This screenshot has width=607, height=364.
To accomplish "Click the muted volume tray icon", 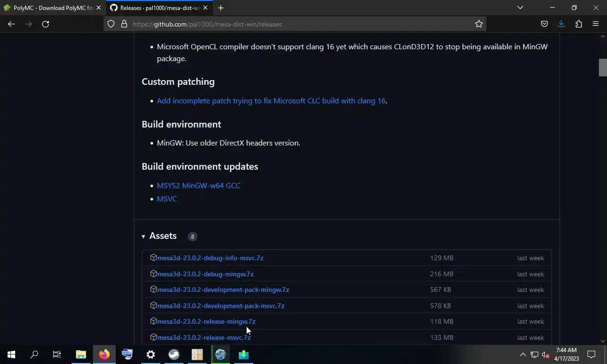I will pos(545,355).
